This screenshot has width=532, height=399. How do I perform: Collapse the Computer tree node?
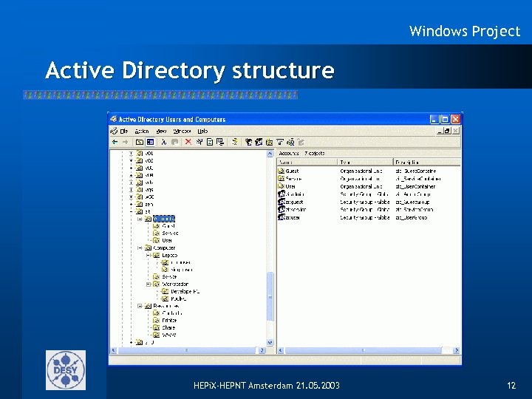point(140,248)
